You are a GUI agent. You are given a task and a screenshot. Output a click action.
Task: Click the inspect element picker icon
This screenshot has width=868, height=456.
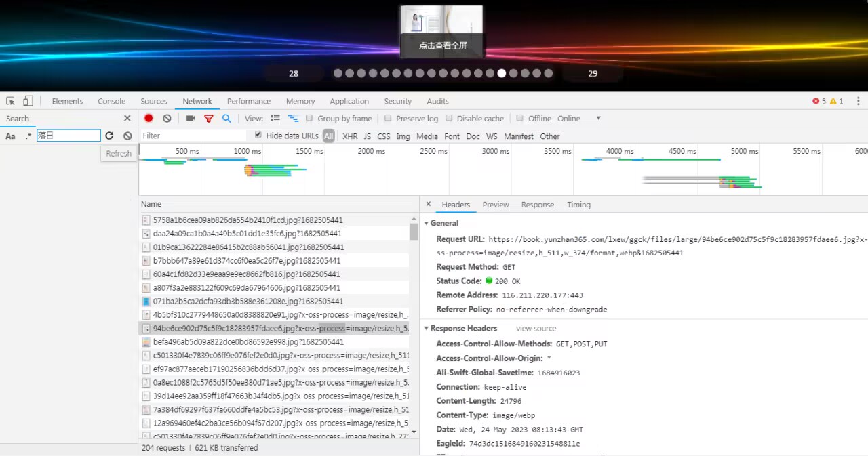pyautogui.click(x=11, y=101)
